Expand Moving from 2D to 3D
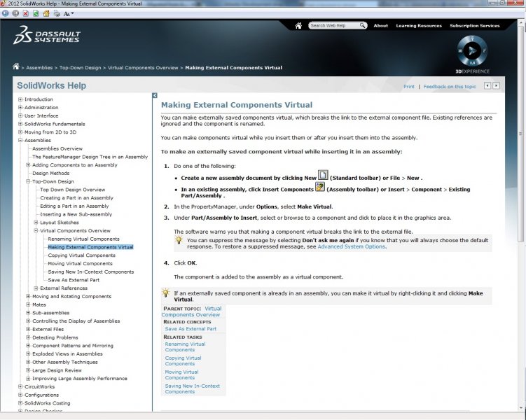This screenshot has height=420, width=526. [x=20, y=132]
